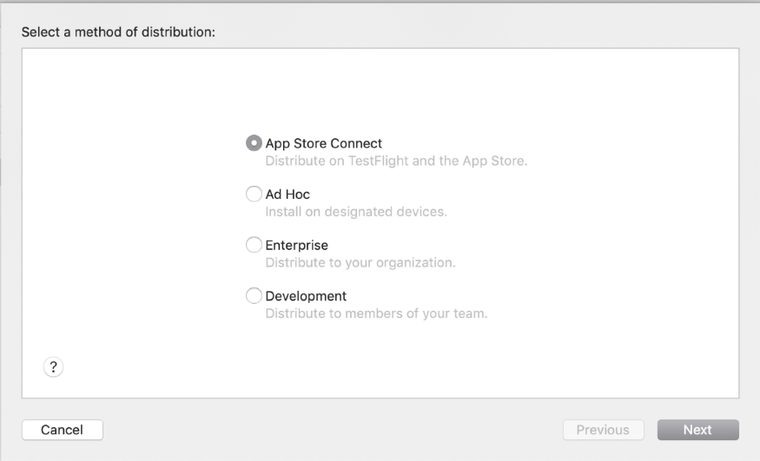Select the Enterprise radio button

(254, 245)
